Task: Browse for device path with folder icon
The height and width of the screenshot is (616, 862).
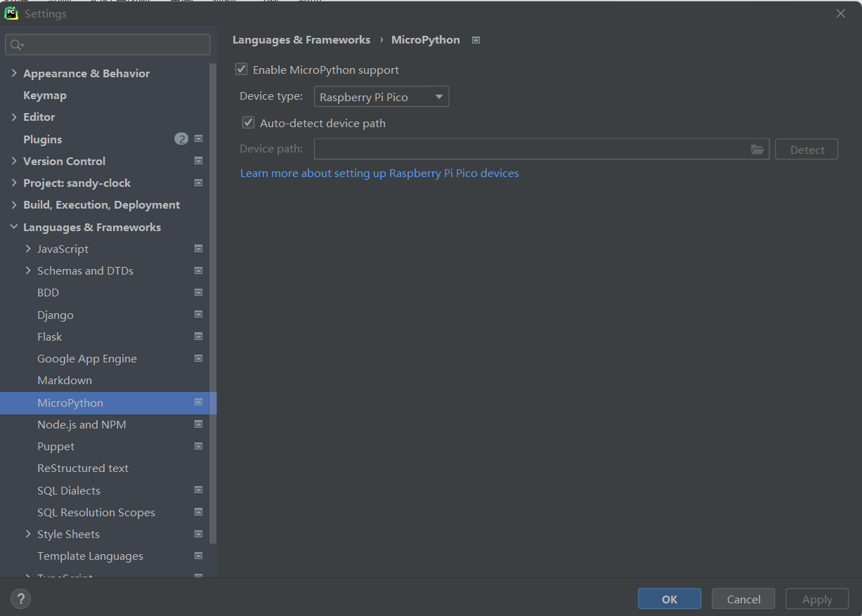Action: click(x=757, y=150)
